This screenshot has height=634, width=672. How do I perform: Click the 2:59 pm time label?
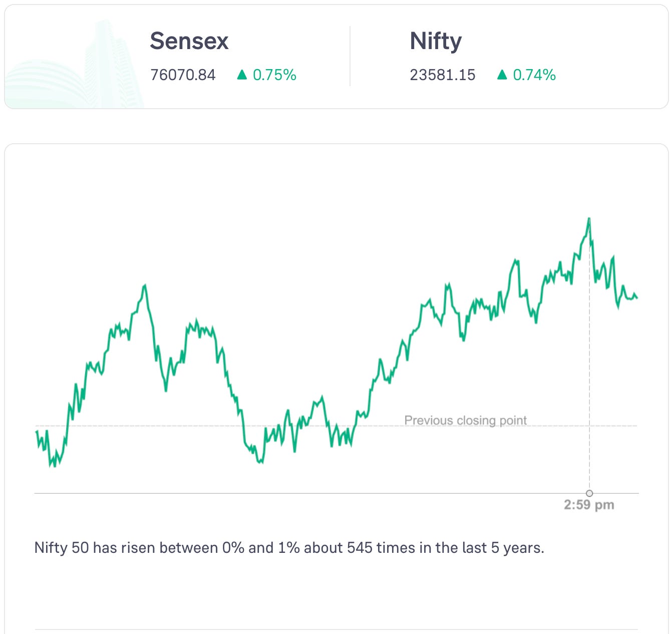click(x=589, y=505)
